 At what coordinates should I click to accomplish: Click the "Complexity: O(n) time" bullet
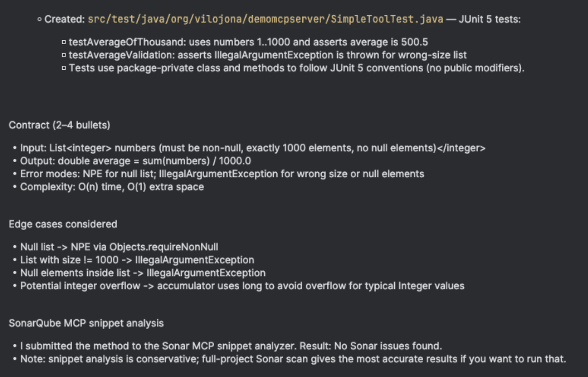pos(112,187)
